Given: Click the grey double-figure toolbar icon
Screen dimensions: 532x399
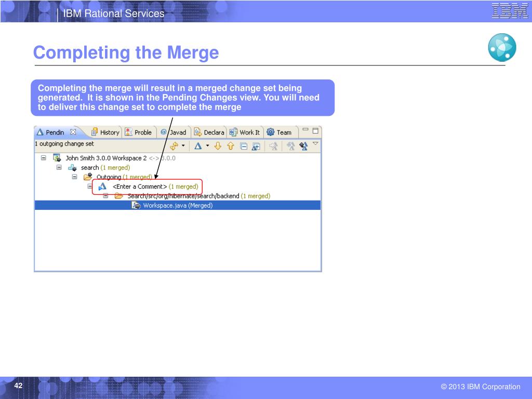Looking at the screenshot, I should tap(291, 146).
